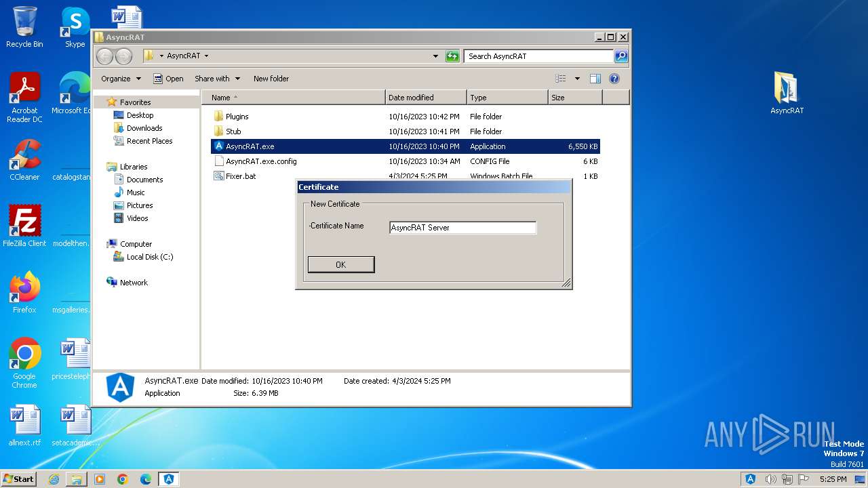Open Windows Media Player from taskbar
868x488 pixels.
pyautogui.click(x=100, y=479)
